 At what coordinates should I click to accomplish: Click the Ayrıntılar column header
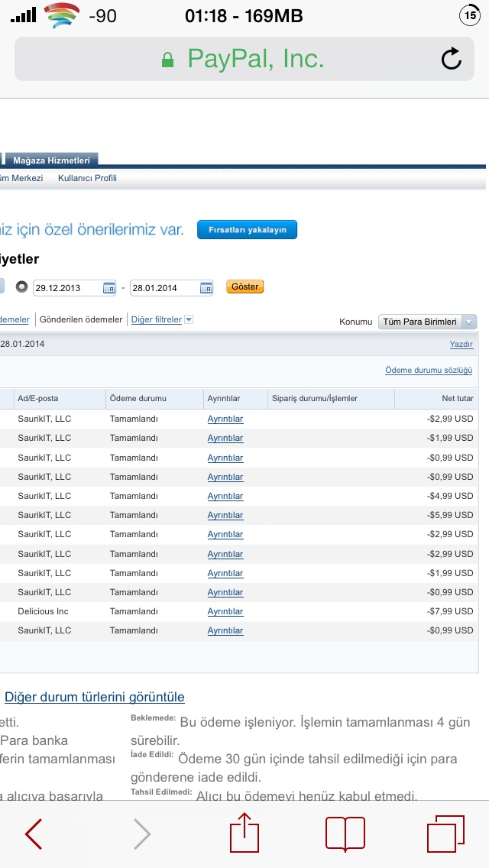[x=224, y=398]
